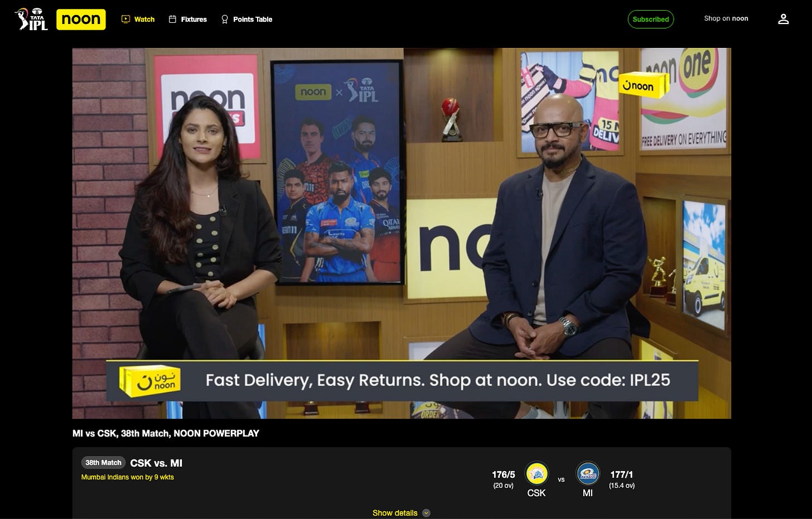The image size is (812, 519).
Task: Open the Watch tab
Action: 138,19
